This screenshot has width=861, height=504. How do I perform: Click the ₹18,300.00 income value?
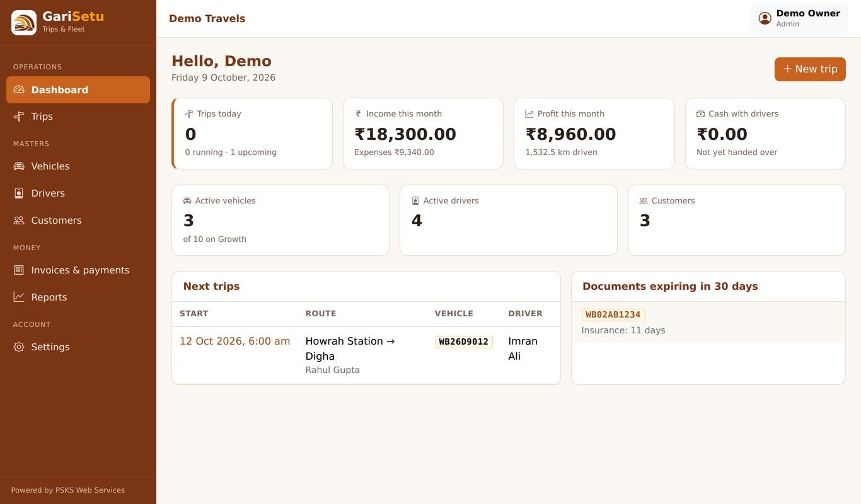[405, 134]
